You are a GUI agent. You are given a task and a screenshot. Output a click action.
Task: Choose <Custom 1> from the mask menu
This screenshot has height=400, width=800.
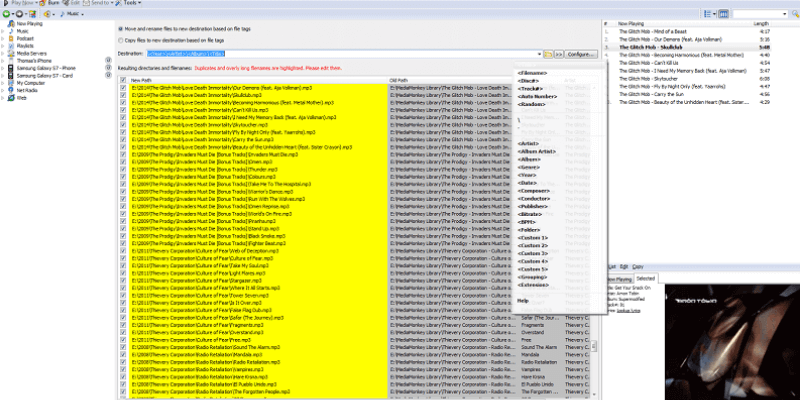[533, 238]
